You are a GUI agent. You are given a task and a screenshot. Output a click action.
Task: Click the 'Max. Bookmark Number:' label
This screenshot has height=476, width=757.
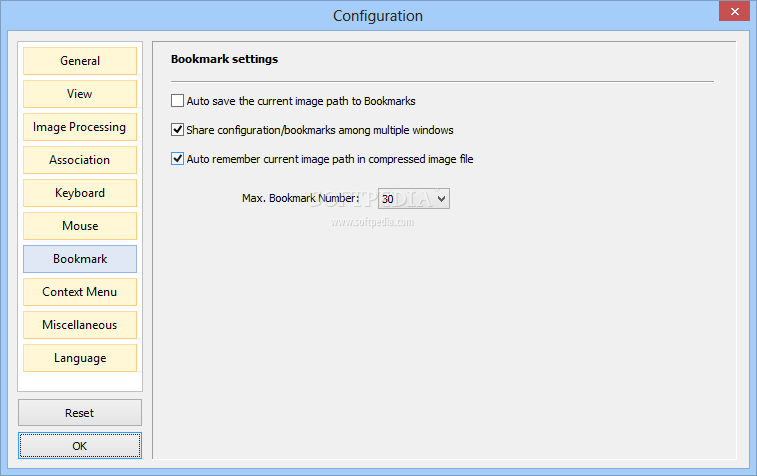tap(300, 198)
